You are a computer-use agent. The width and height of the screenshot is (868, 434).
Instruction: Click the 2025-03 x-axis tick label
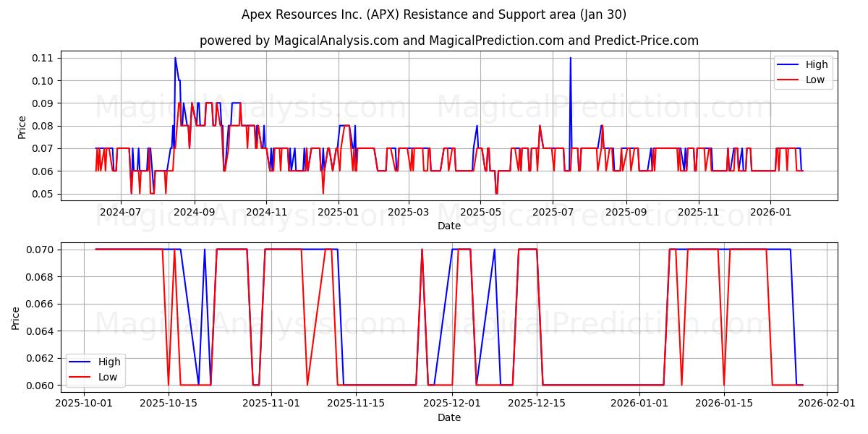409,213
